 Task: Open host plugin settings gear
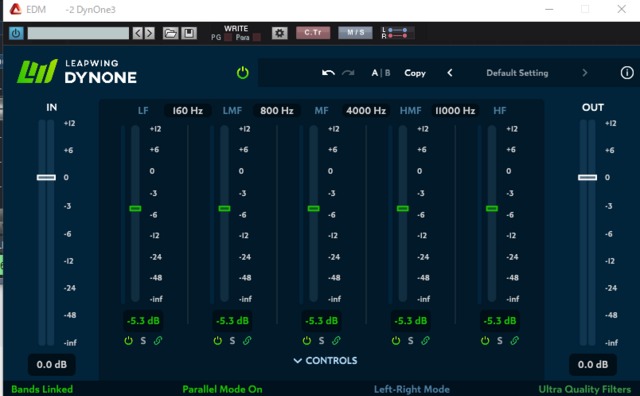[280, 33]
